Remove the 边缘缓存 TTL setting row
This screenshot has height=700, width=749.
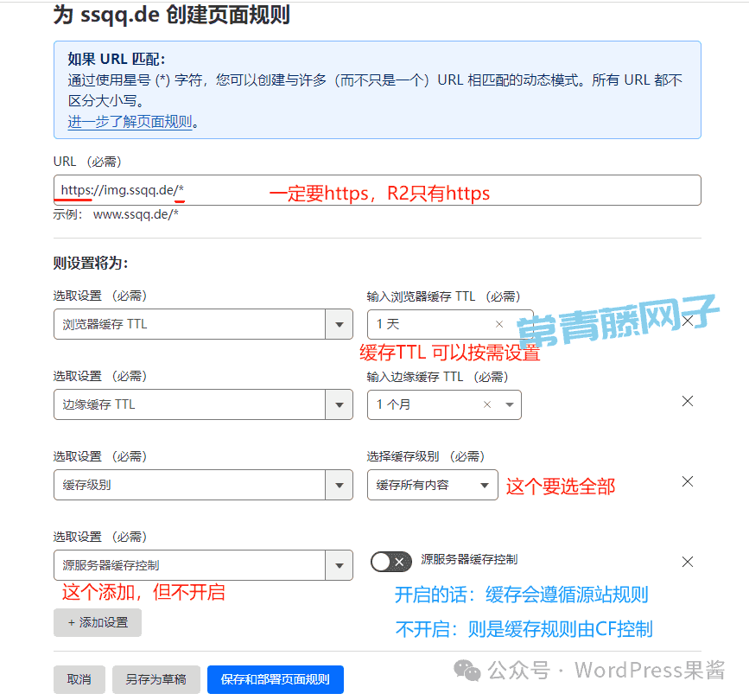tap(688, 401)
